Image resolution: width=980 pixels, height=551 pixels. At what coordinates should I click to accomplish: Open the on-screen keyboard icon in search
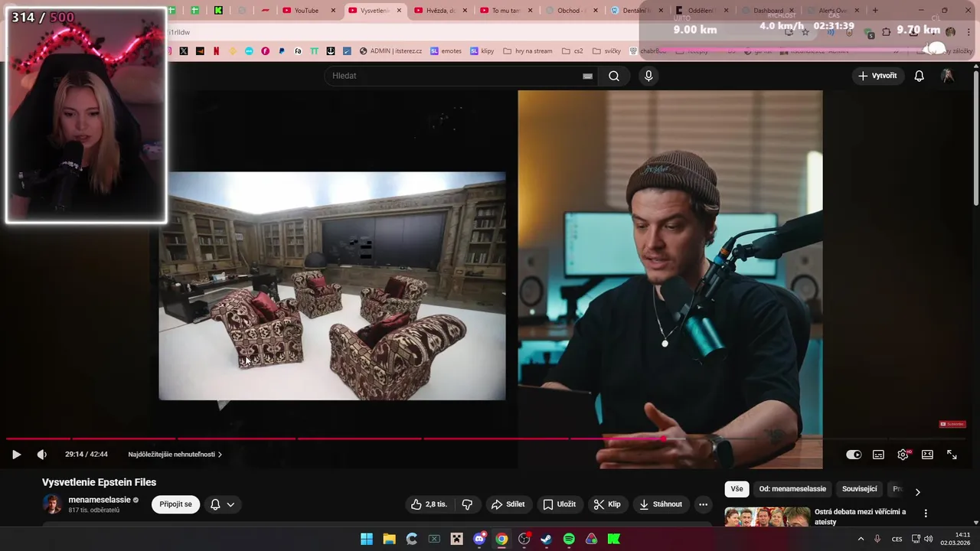(587, 76)
